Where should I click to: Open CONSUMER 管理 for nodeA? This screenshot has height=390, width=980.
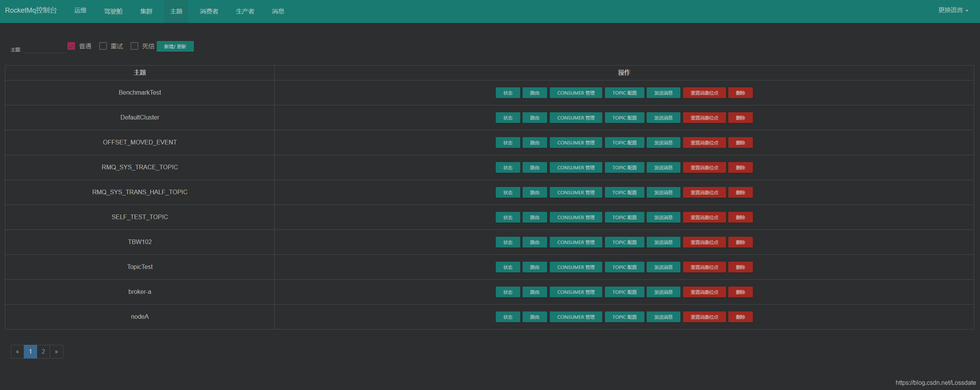pyautogui.click(x=576, y=317)
